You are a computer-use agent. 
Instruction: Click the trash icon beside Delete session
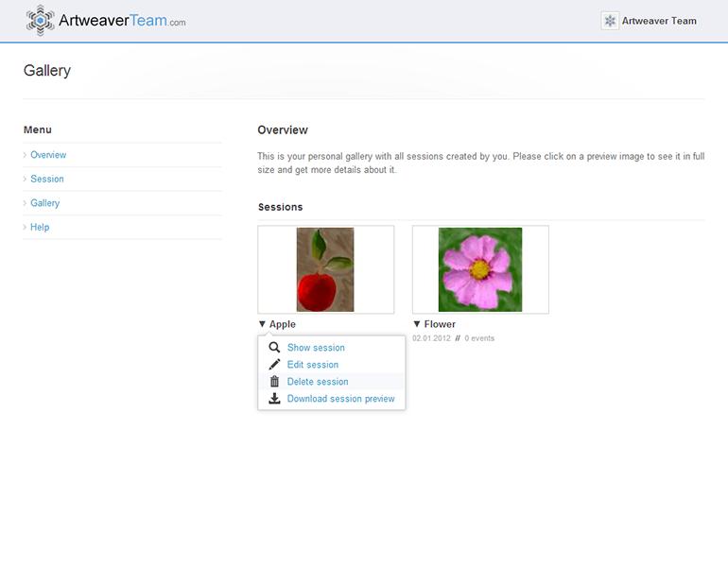click(274, 382)
